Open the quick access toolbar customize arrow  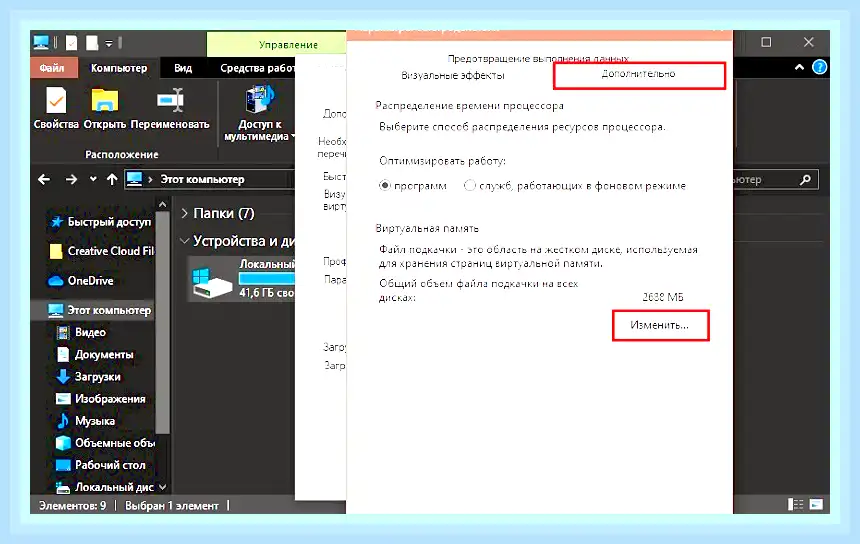[109, 43]
